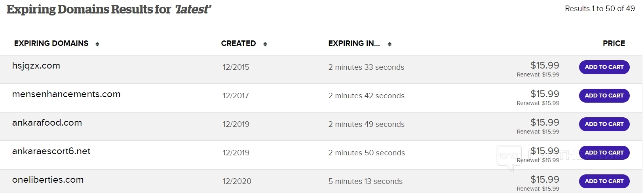Screen dimensions: 644x193
Task: Add oneliberties.com to cart
Action: 604,181
